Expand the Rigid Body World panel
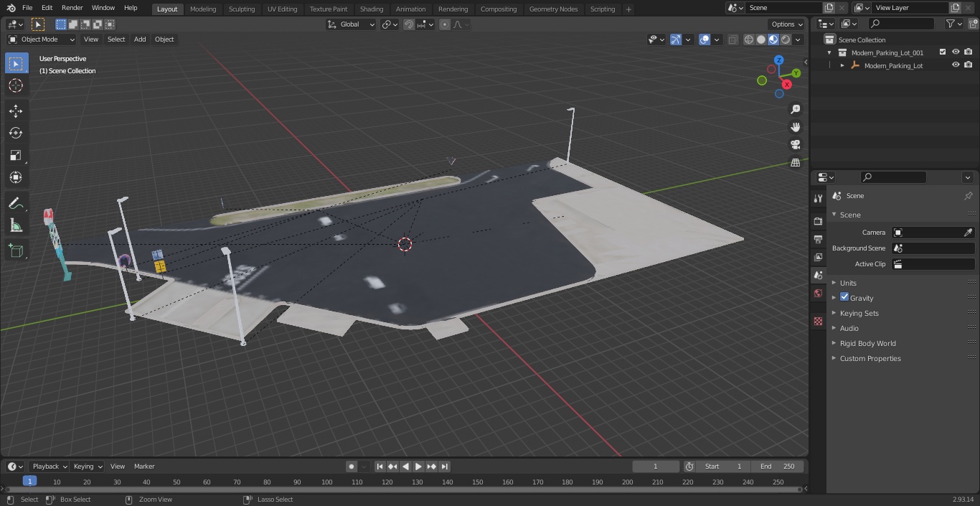The width and height of the screenshot is (980, 506). click(868, 343)
